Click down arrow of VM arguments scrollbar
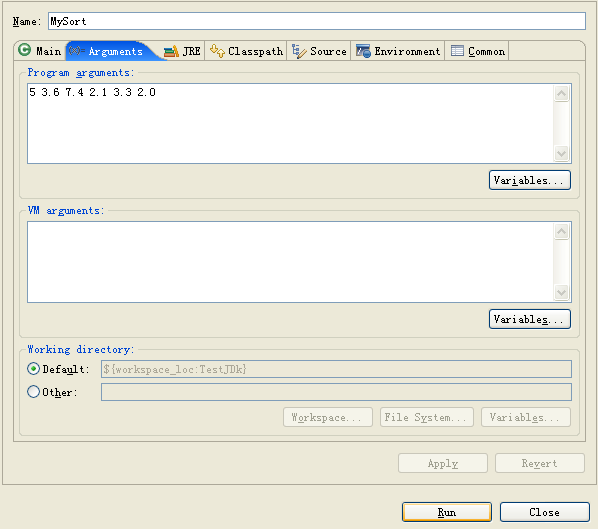598x529 pixels. (x=561, y=293)
